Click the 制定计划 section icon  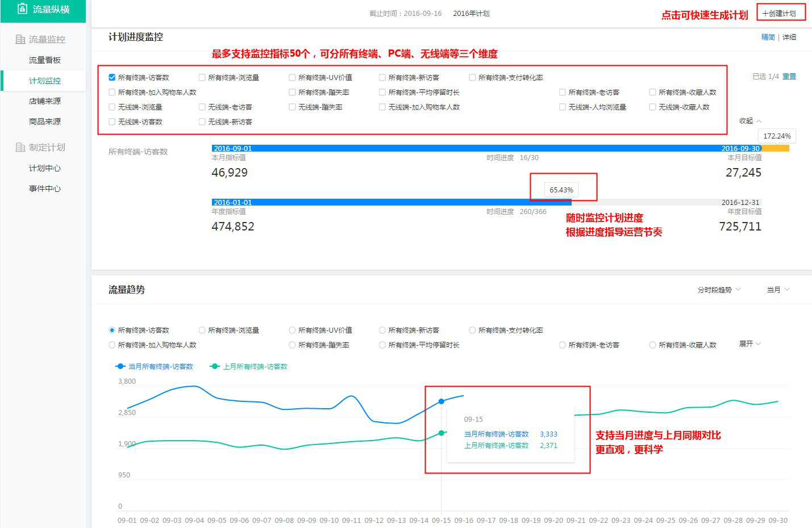[20, 147]
